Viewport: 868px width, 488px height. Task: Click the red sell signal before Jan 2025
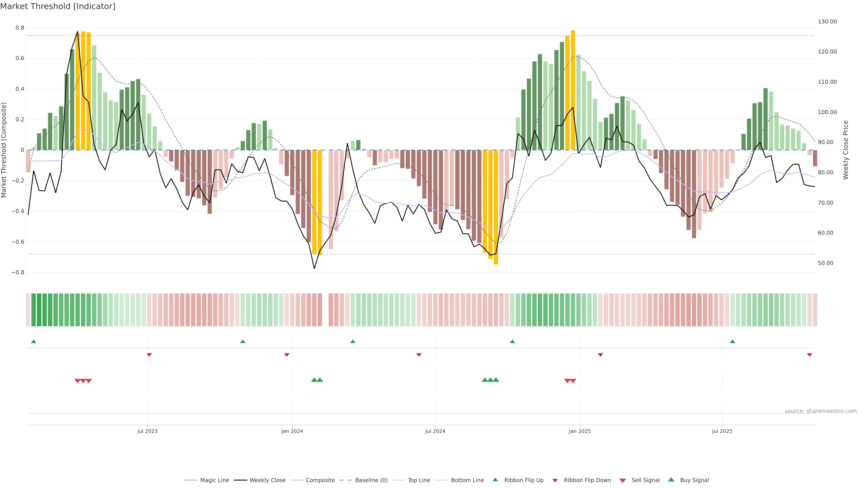(567, 381)
